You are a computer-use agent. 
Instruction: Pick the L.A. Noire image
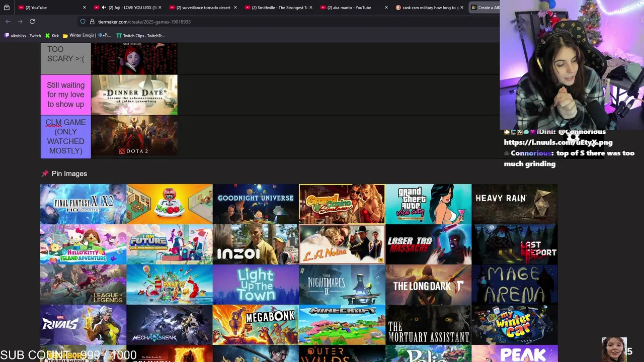[342, 244]
